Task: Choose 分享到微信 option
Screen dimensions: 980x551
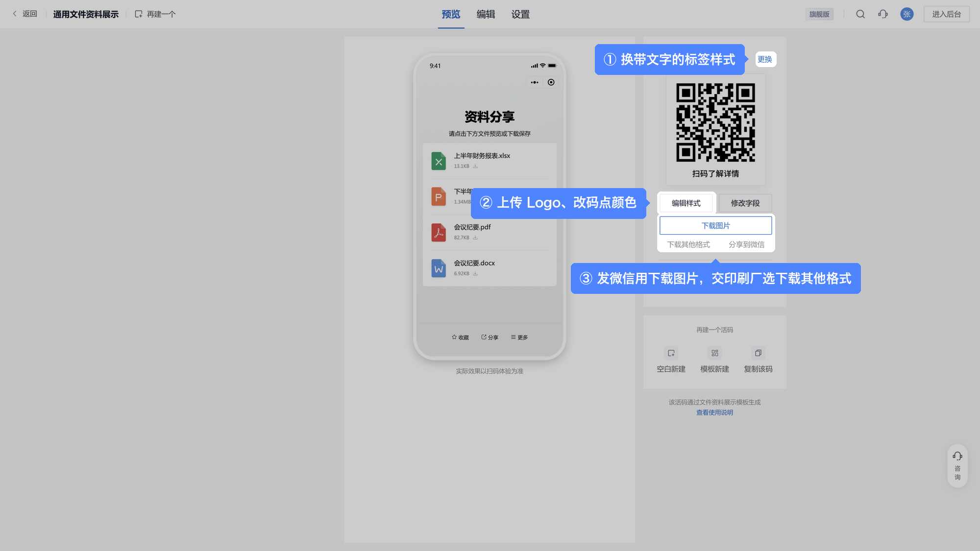Action: coord(746,244)
